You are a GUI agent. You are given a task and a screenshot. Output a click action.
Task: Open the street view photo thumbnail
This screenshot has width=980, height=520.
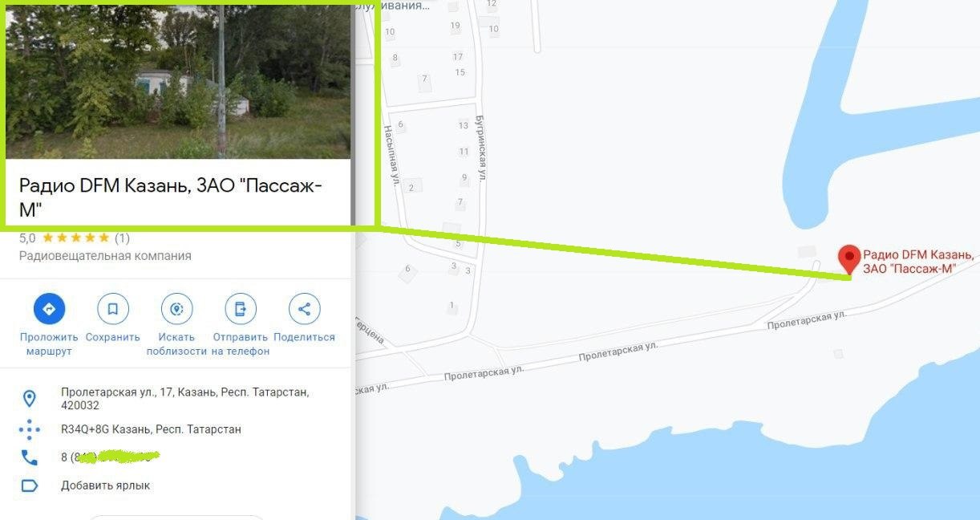click(x=179, y=81)
